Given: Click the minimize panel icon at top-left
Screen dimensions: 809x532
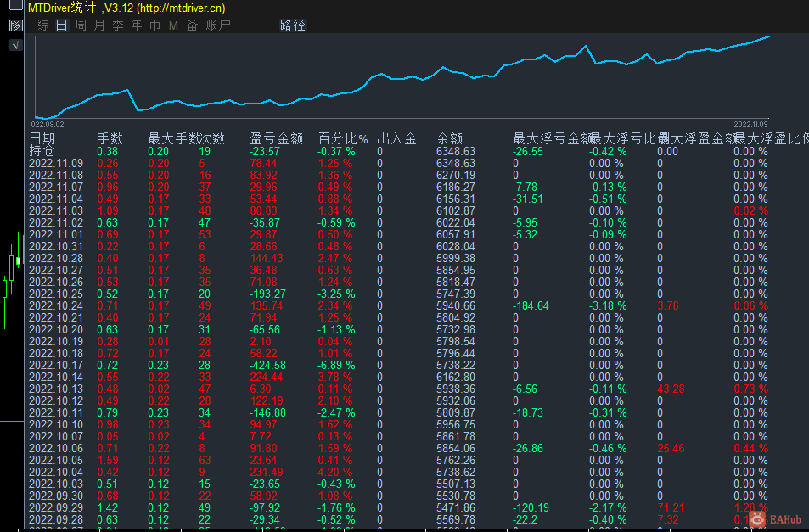Looking at the screenshot, I should [14, 6].
